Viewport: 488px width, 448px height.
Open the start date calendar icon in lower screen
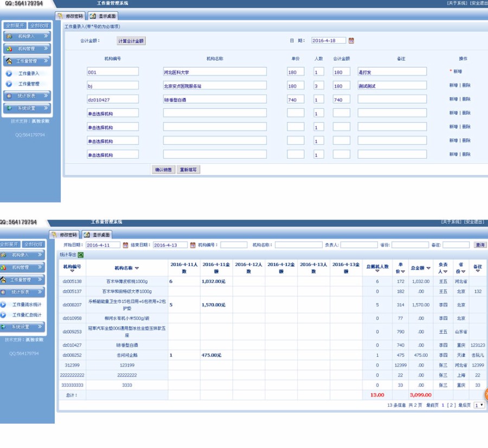point(125,245)
